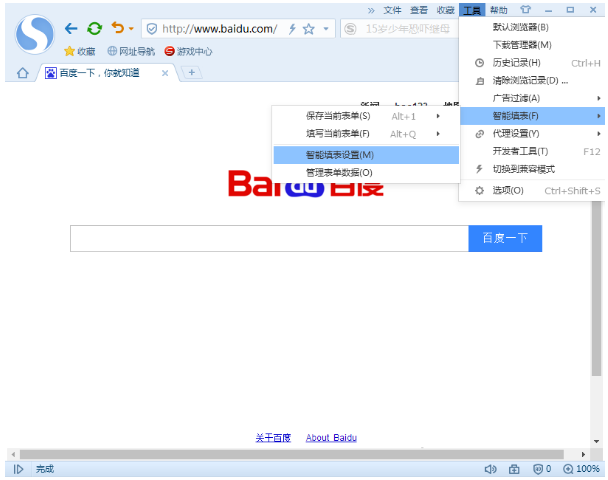Reload the page with green refresh icon

pyautogui.click(x=94, y=28)
